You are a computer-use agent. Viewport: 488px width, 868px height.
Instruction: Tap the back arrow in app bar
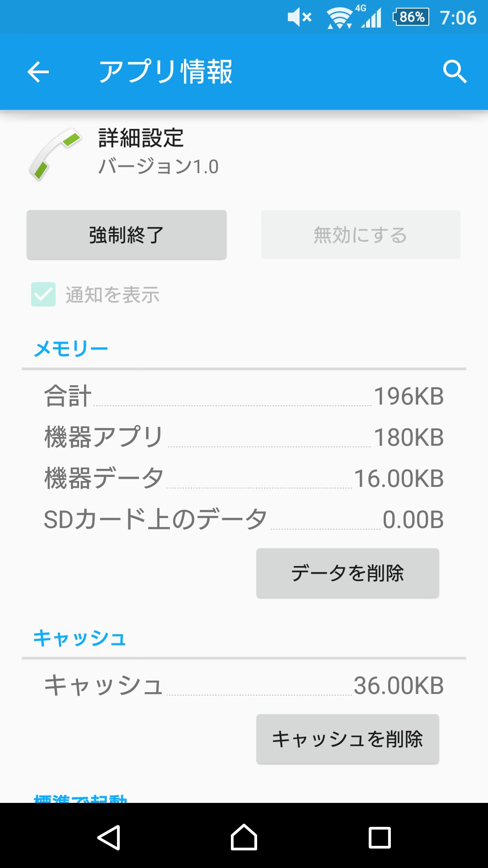tap(38, 72)
